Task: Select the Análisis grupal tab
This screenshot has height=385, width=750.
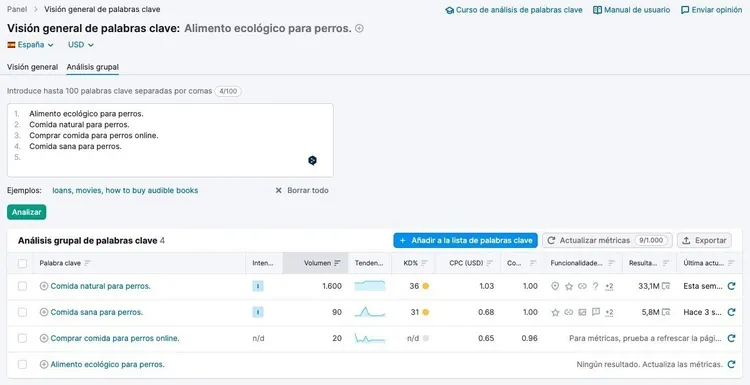Action: [x=93, y=67]
